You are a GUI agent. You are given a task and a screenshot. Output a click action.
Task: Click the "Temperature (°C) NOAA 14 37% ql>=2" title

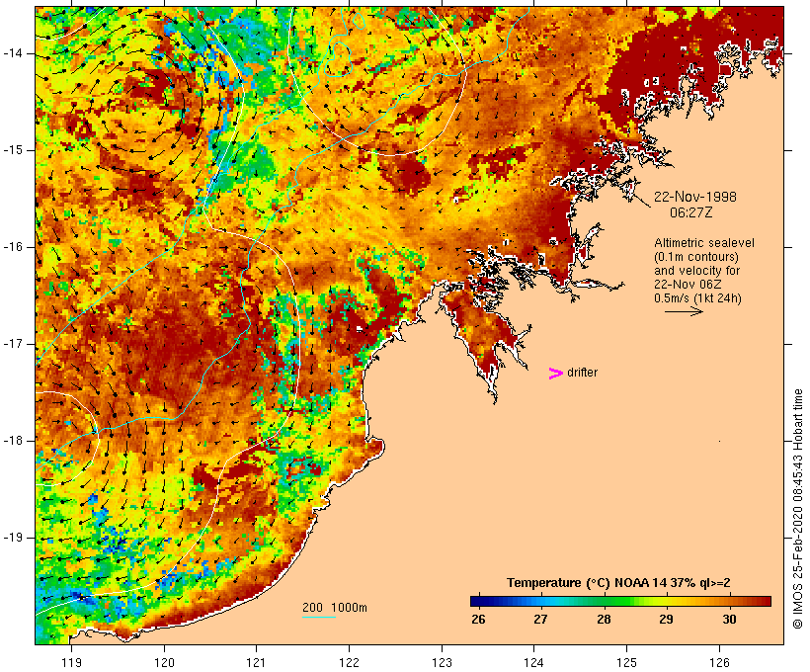(x=618, y=583)
